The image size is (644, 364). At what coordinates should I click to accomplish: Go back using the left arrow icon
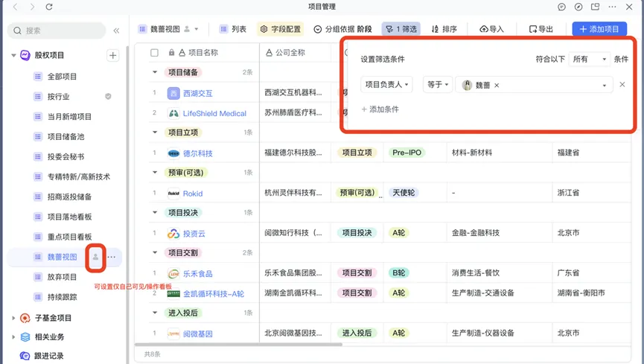tap(15, 7)
